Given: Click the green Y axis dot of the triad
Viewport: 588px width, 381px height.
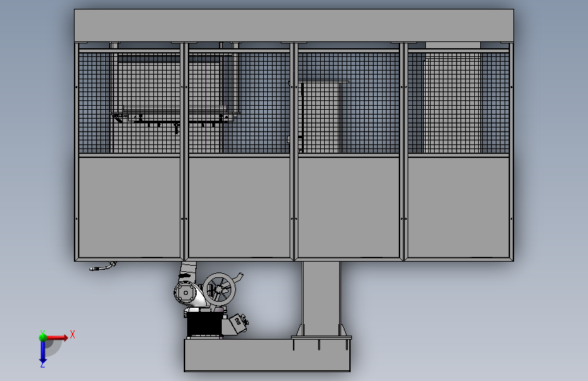Looking at the screenshot, I should (43, 338).
